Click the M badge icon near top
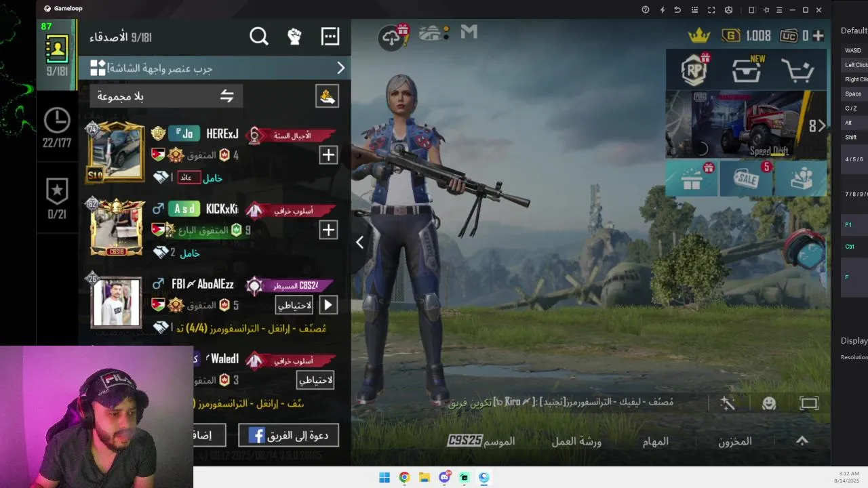Viewport: 868px width, 488px height. (469, 32)
